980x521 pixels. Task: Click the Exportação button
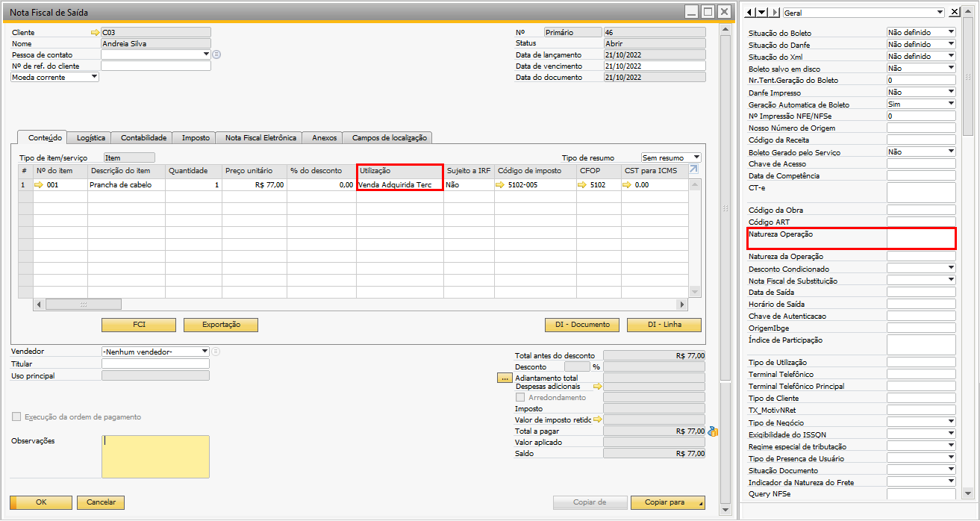click(221, 325)
